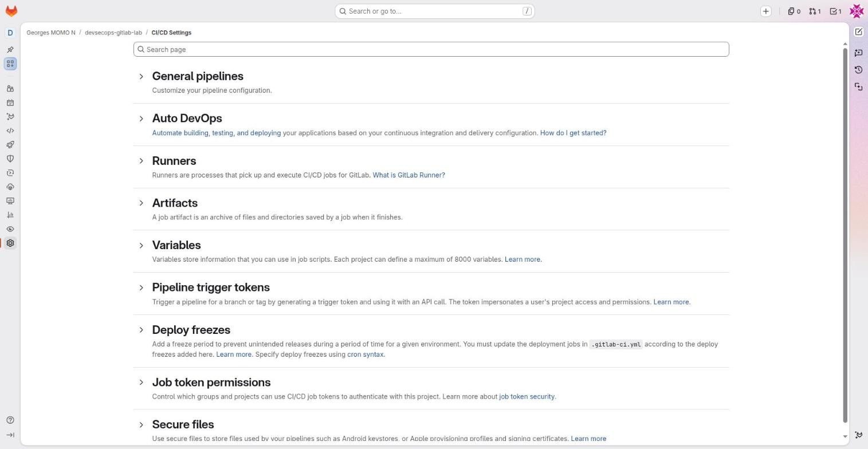Follow the 'job token security' link

pyautogui.click(x=527, y=396)
